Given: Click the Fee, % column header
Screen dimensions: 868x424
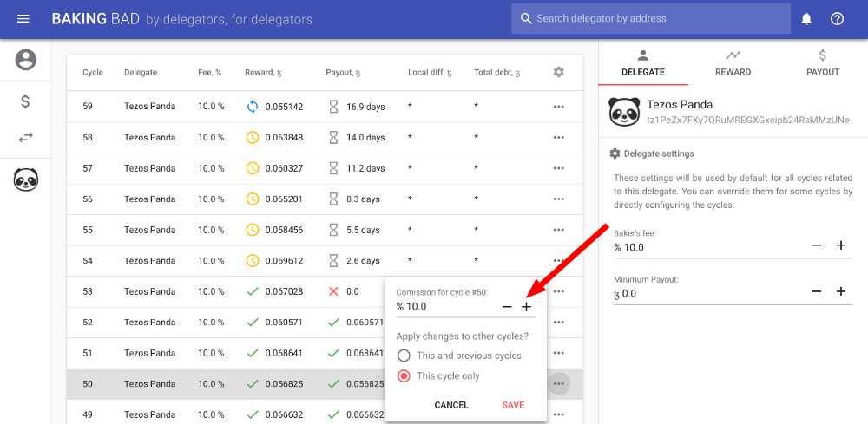Looking at the screenshot, I should click(x=210, y=73).
